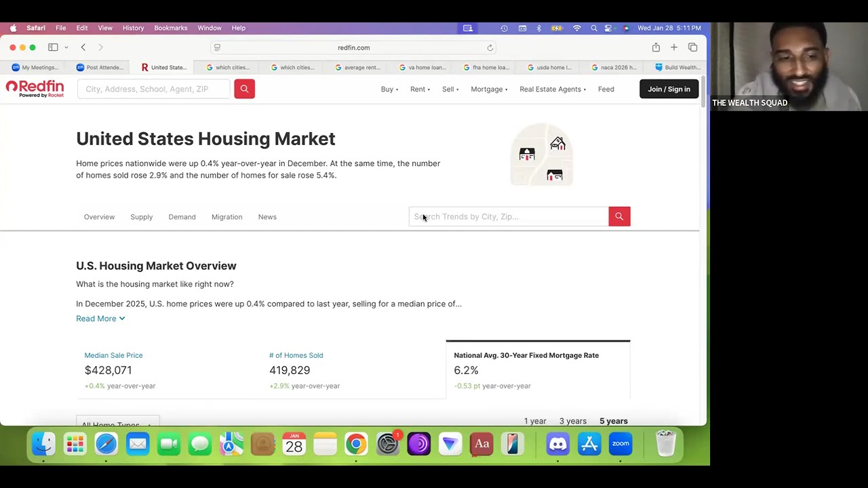Select the # of Homes Sold metric
The height and width of the screenshot is (488, 868).
(x=296, y=355)
